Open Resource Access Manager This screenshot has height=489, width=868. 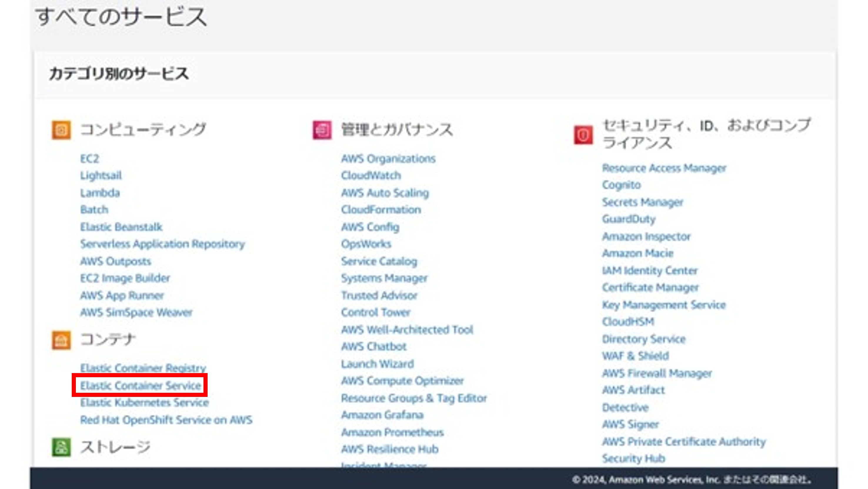coord(664,168)
